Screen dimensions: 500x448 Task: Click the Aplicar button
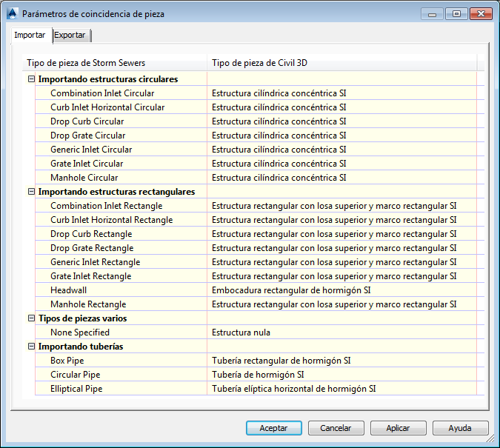tap(398, 428)
